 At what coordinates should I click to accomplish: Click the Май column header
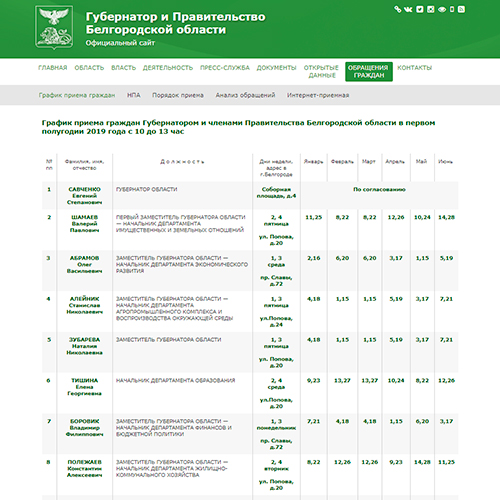pos(421,162)
